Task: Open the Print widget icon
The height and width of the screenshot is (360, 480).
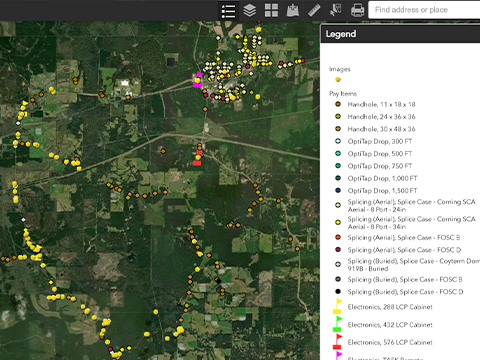Action: pyautogui.click(x=357, y=10)
